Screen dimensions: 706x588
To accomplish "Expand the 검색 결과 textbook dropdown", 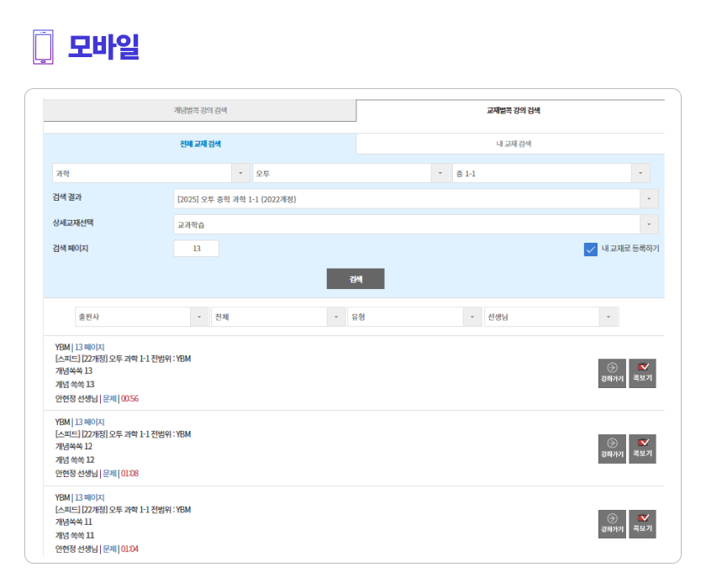I will tap(415, 199).
